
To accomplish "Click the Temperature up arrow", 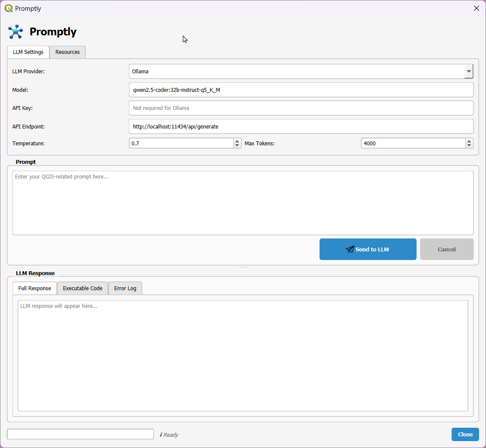I will (237, 141).
